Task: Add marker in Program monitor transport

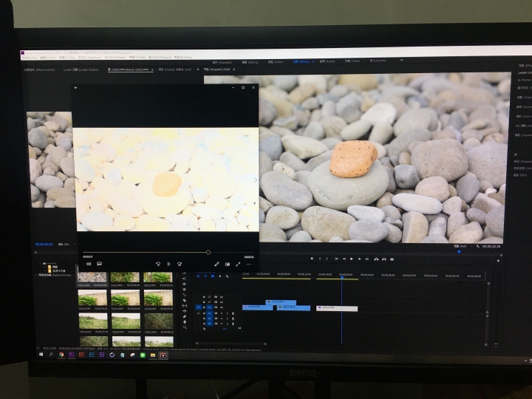Action: click(312, 259)
